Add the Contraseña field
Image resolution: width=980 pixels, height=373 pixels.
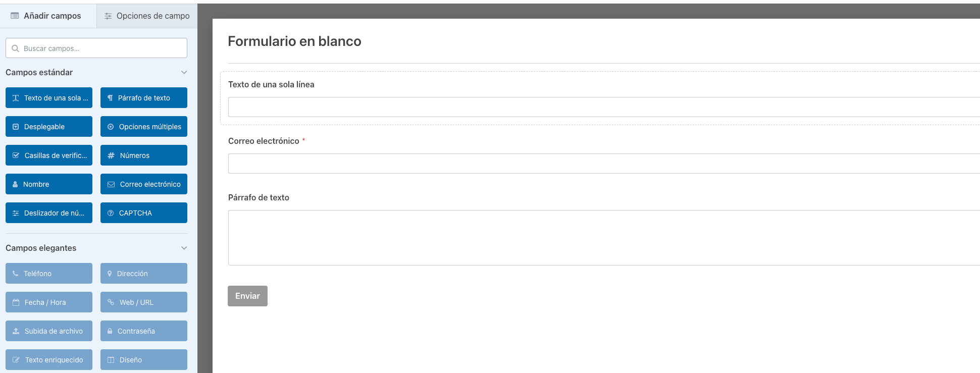tap(144, 331)
